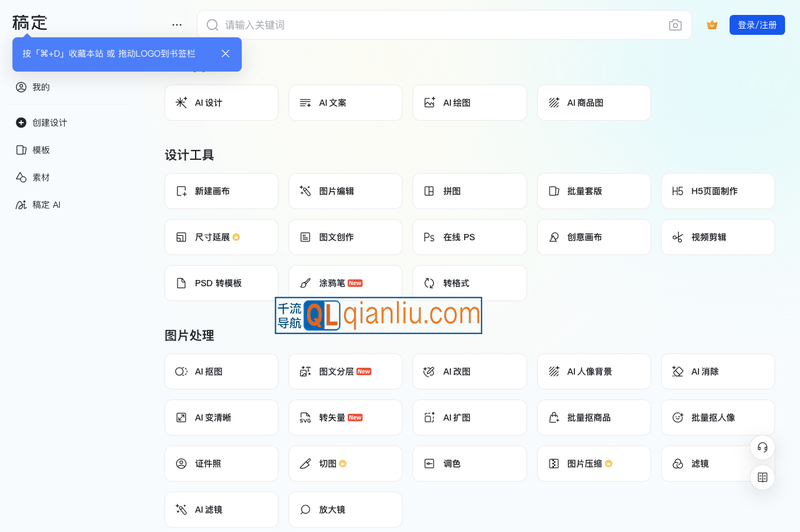Viewport: 800px width, 532px height.
Task: Open 稿定 AI in the sidebar
Action: pyautogui.click(x=38, y=205)
